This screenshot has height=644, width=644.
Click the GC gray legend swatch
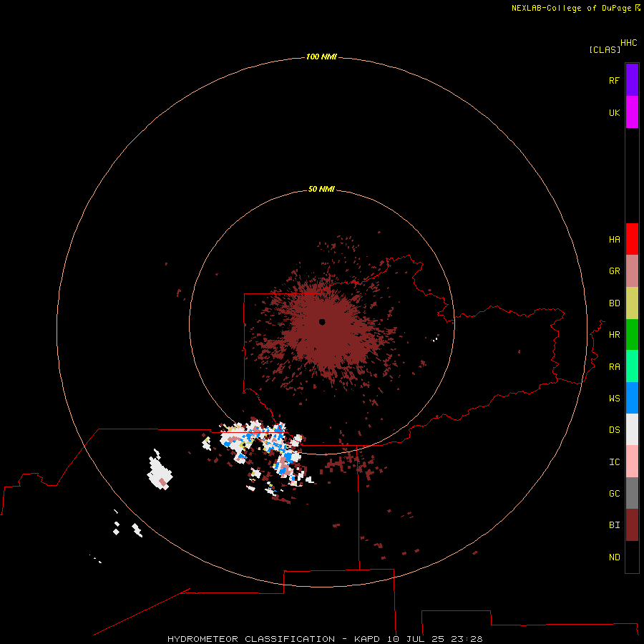tap(632, 493)
